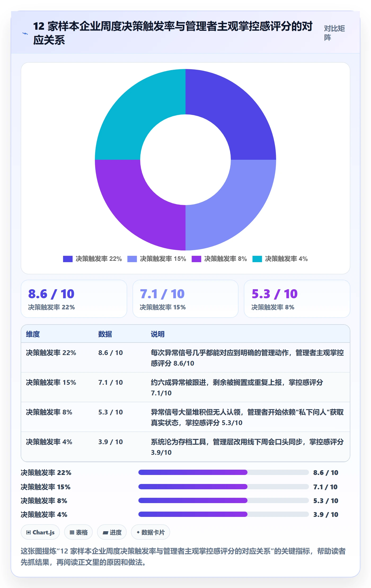
Task: Click the 数据 column header
Action: (105, 334)
